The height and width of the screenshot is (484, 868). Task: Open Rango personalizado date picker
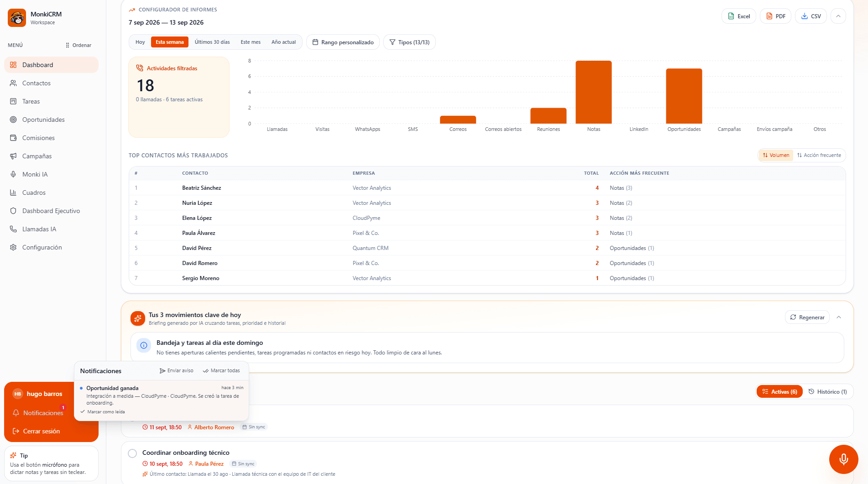(x=343, y=42)
